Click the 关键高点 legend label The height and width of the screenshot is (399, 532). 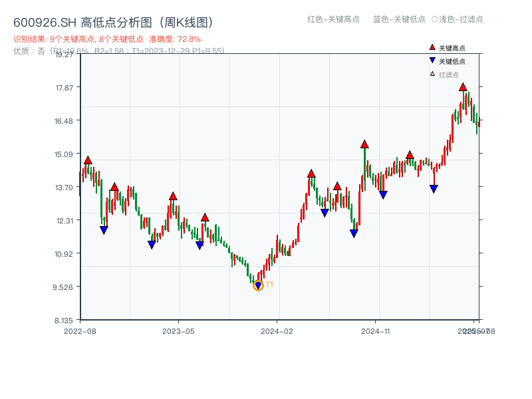[452, 48]
